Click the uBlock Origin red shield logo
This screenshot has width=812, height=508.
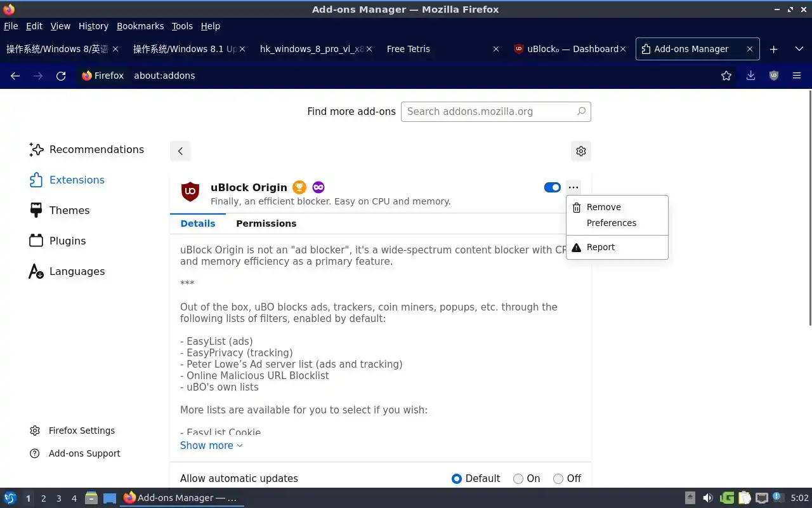coord(190,192)
